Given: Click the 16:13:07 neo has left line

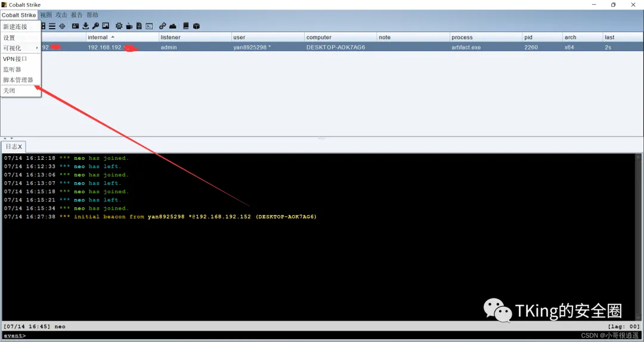Looking at the screenshot, I should [x=63, y=183].
